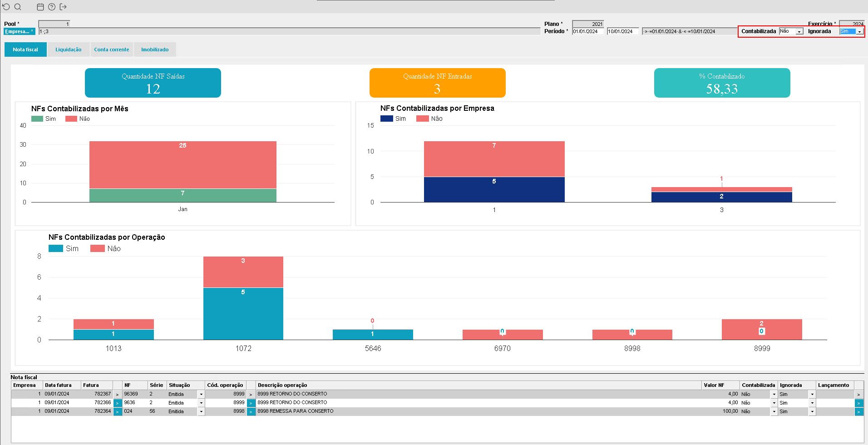Click navy Sim bar for Empresa 3
This screenshot has width=868, height=445.
(x=722, y=197)
